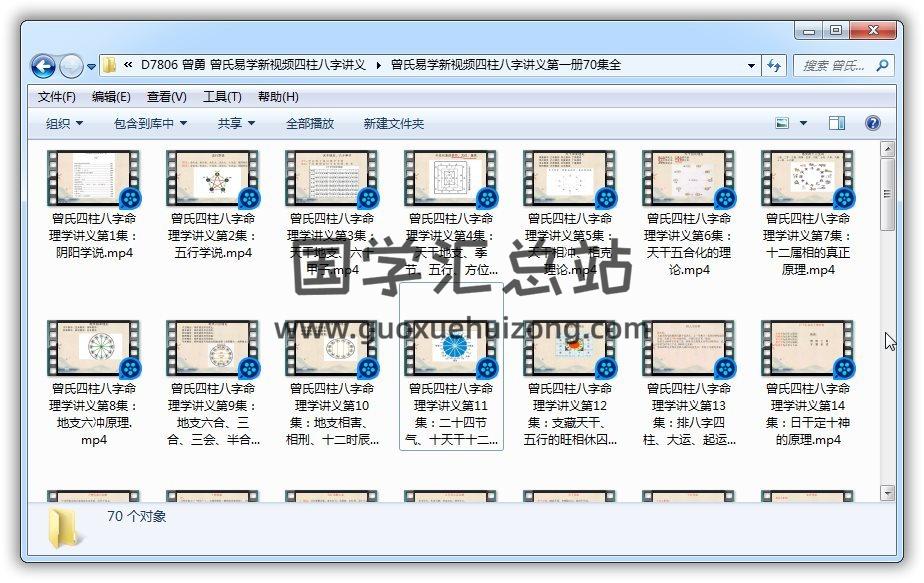Screen dimensions: 924x583
Task: Click the 70 个对象 status text
Action: [x=137, y=516]
